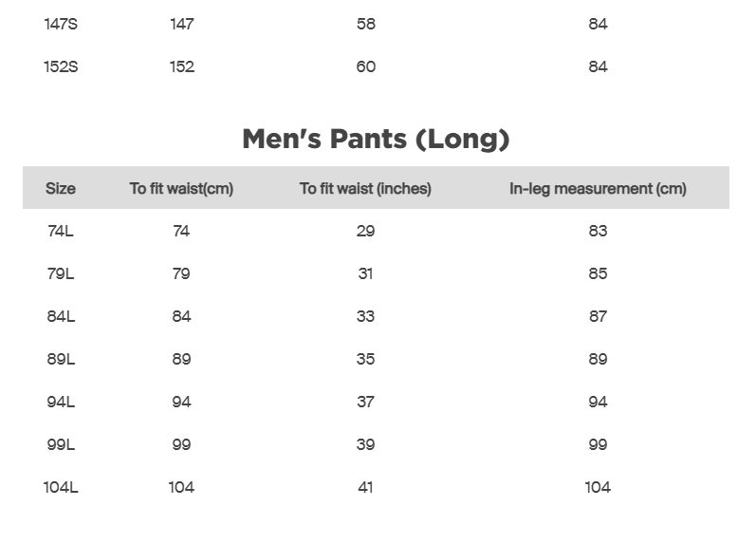Click the 84L size cell
Image resolution: width=756 pixels, height=544 pixels.
pyautogui.click(x=61, y=316)
